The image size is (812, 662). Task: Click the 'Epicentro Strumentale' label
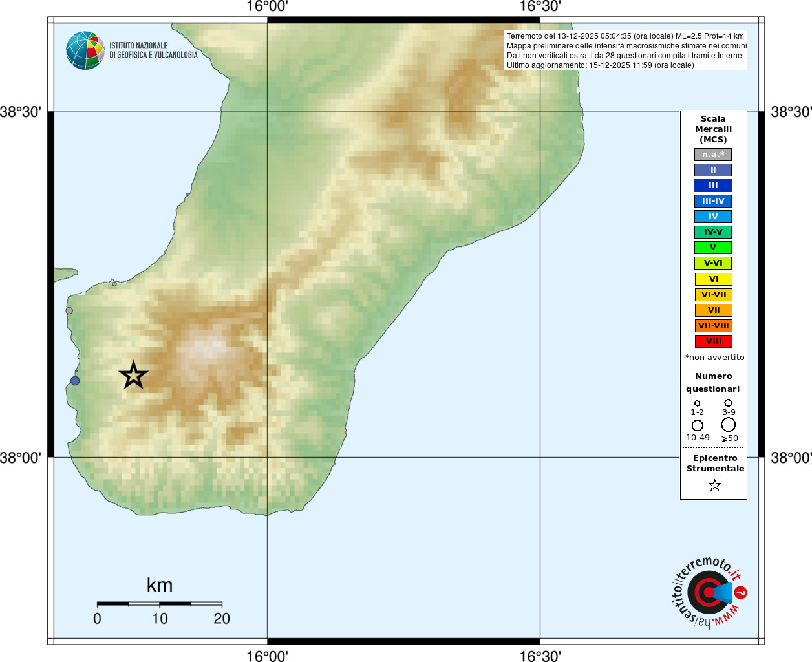pyautogui.click(x=715, y=464)
